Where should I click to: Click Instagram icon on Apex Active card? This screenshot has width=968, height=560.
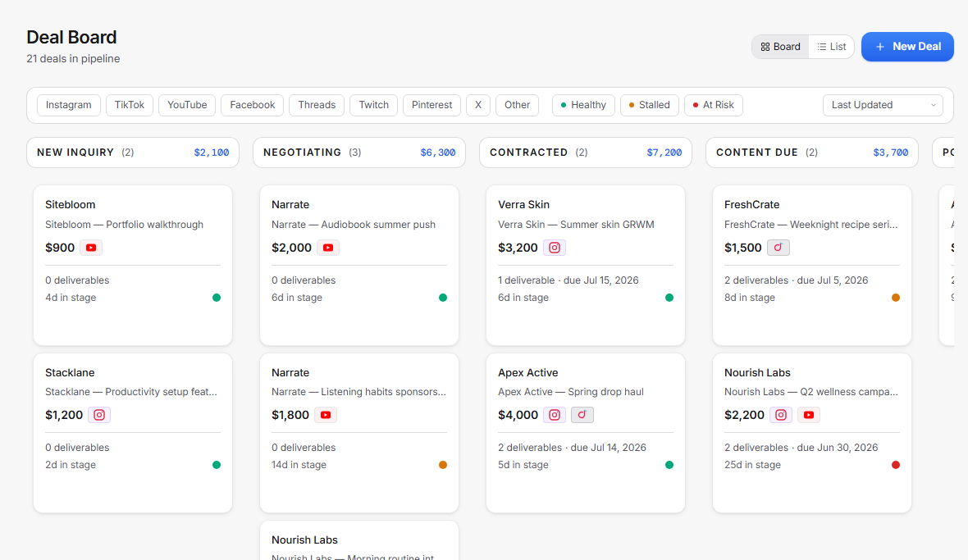pyautogui.click(x=555, y=415)
